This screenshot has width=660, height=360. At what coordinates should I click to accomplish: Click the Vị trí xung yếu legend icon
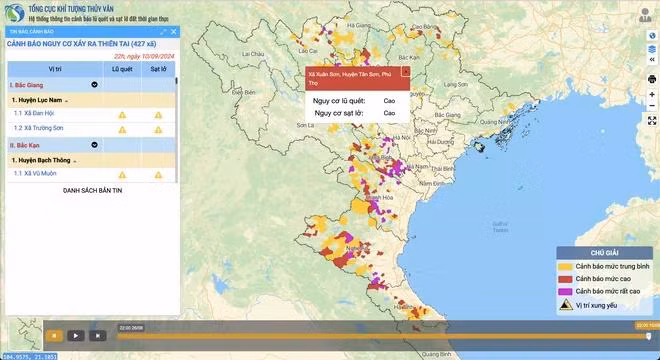coord(566,305)
